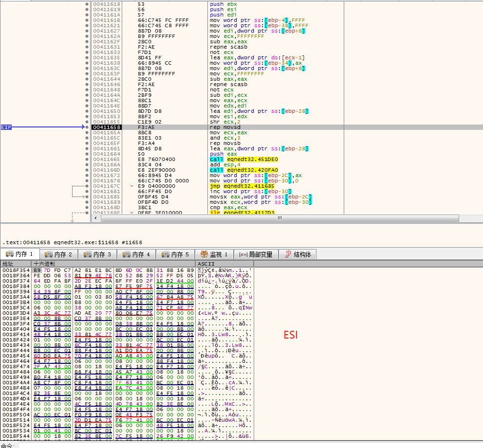Toggle breakpoint dot beside address 00411631
The width and height of the screenshot is (483, 448).
[x=87, y=47]
